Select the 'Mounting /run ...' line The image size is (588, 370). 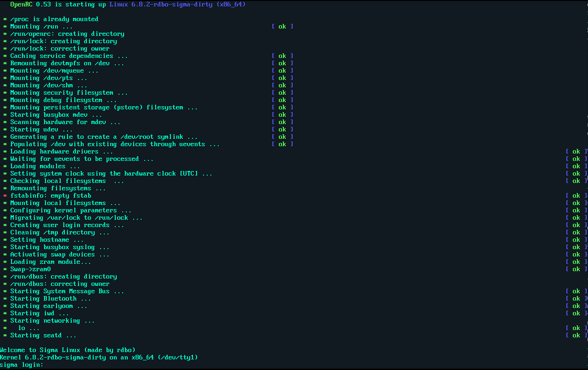click(41, 27)
